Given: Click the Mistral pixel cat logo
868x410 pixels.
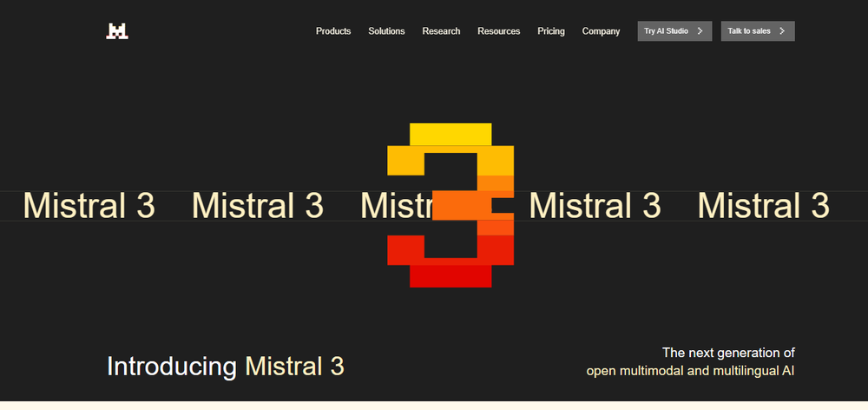Looking at the screenshot, I should (x=117, y=31).
